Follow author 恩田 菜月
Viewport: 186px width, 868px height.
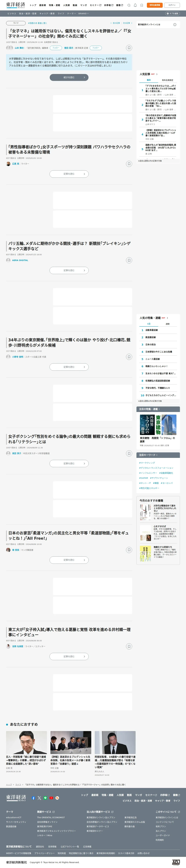96,48
